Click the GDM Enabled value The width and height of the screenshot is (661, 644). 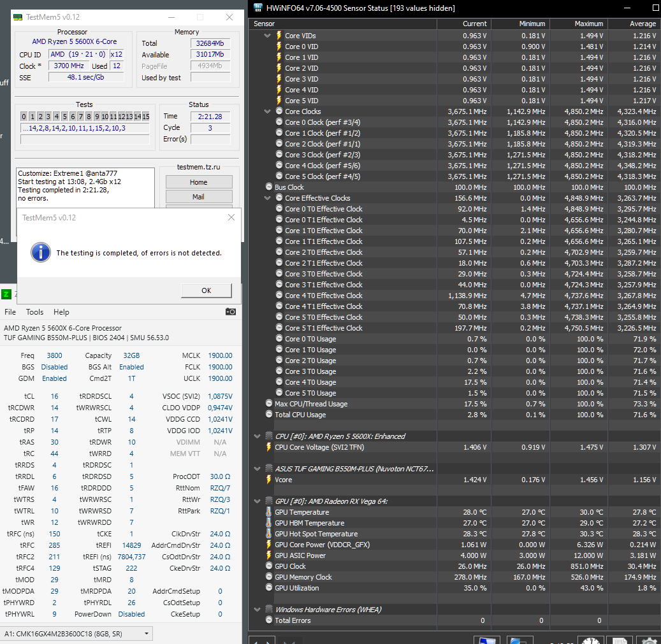point(54,378)
